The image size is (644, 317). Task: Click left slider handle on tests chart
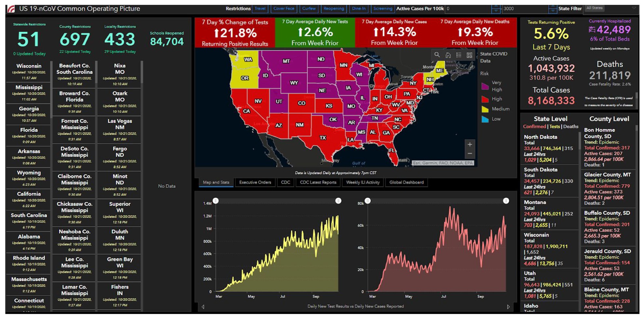216,201
